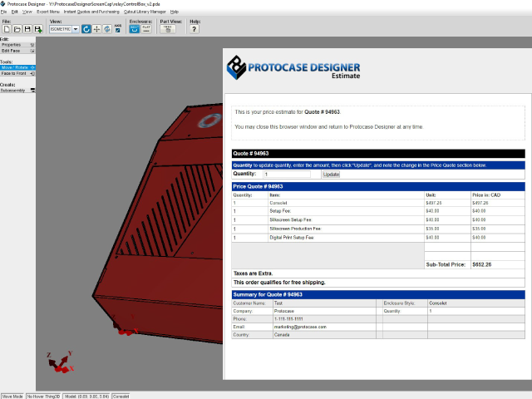Click the Protocase Designer logo in estimate
This screenshot has height=399, width=532.
click(x=293, y=67)
